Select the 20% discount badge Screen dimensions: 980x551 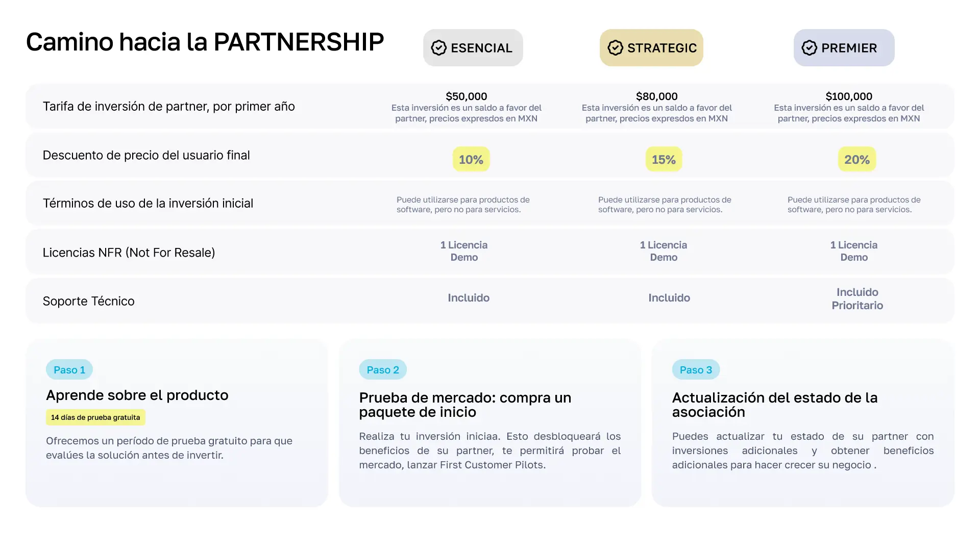click(x=856, y=160)
